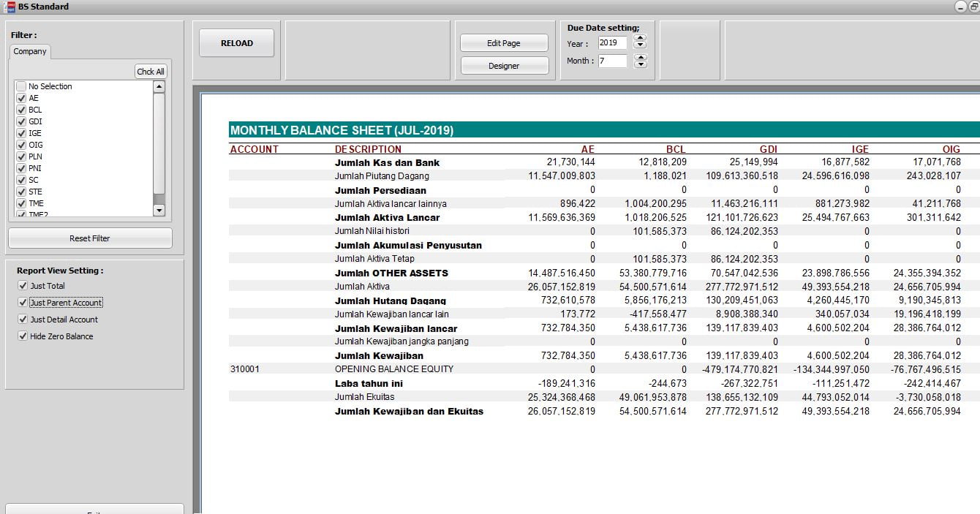Screen dimensions: 980x514
Task: Restore down the BS Standard window
Action: (x=974, y=7)
